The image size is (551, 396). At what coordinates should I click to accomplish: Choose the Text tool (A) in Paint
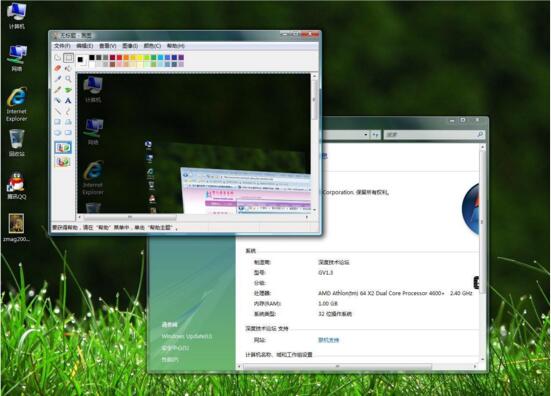tap(68, 100)
